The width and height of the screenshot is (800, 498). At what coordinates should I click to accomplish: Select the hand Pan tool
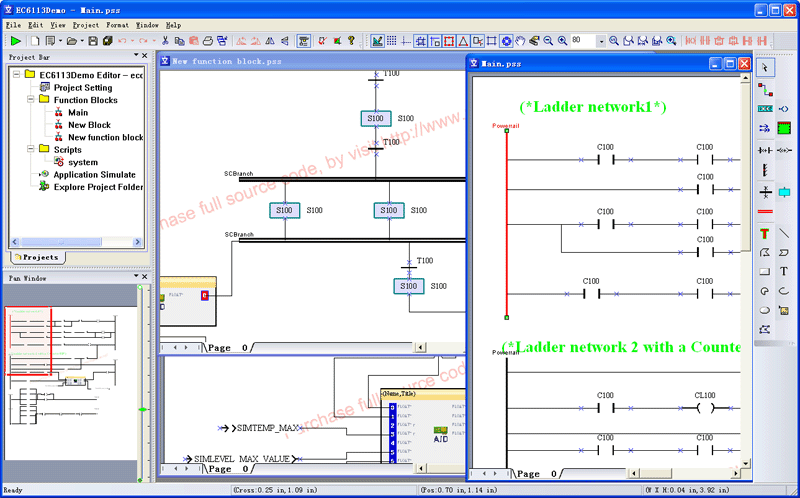tap(519, 41)
